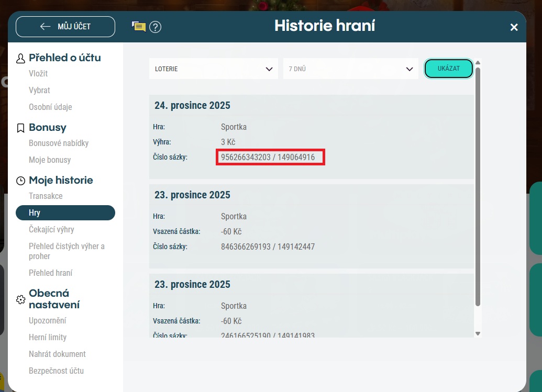Image resolution: width=542 pixels, height=392 pixels.
Task: Close the Historie hraní dialog
Action: coord(514,27)
